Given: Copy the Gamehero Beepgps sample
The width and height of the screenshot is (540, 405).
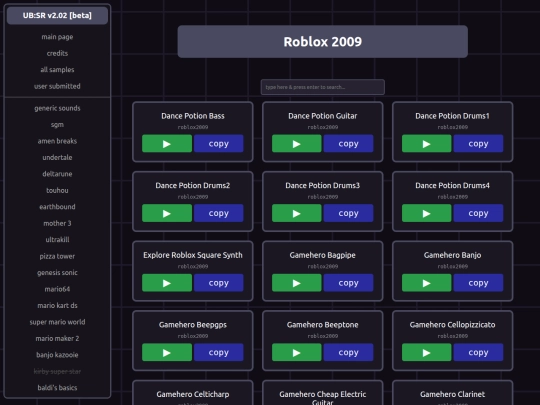Looking at the screenshot, I should tap(218, 352).
